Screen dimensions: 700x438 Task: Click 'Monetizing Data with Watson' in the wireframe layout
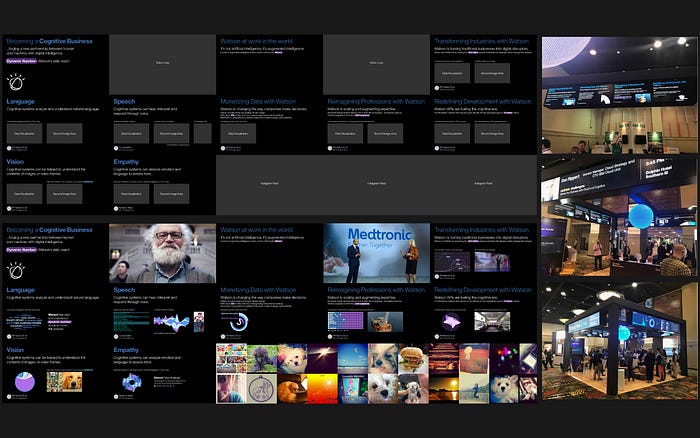[258, 101]
